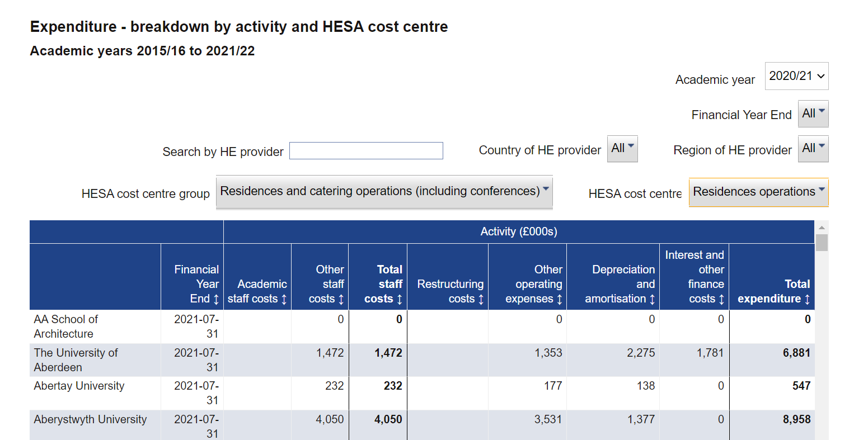Select The University of Aberdeen row name
The width and height of the screenshot is (868, 440).
coord(76,360)
